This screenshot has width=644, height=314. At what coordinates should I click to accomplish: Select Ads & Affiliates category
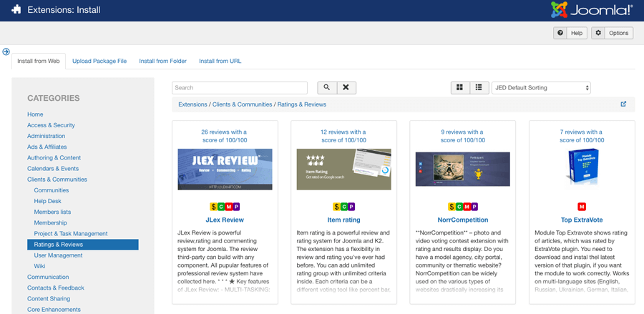tap(47, 147)
